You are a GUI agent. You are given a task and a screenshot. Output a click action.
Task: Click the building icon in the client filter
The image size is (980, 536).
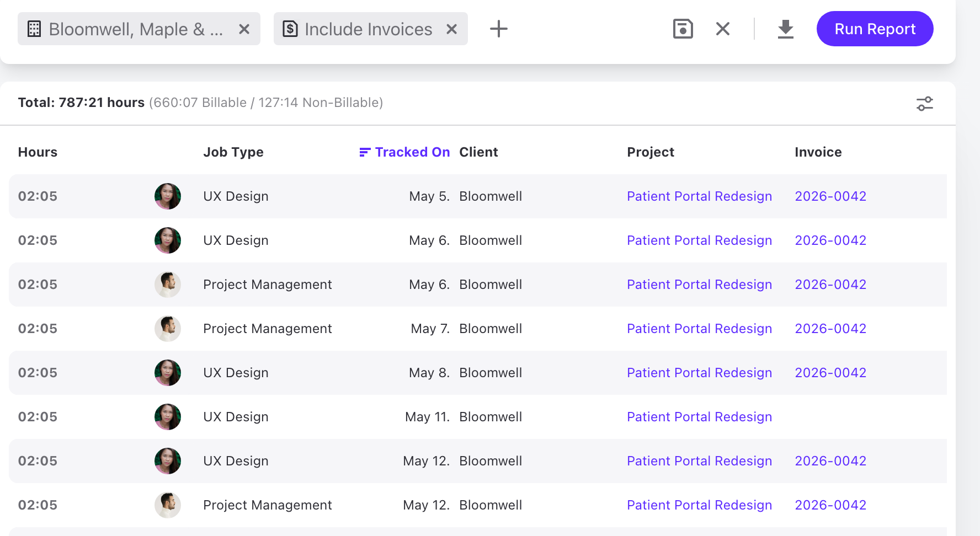pyautogui.click(x=34, y=29)
